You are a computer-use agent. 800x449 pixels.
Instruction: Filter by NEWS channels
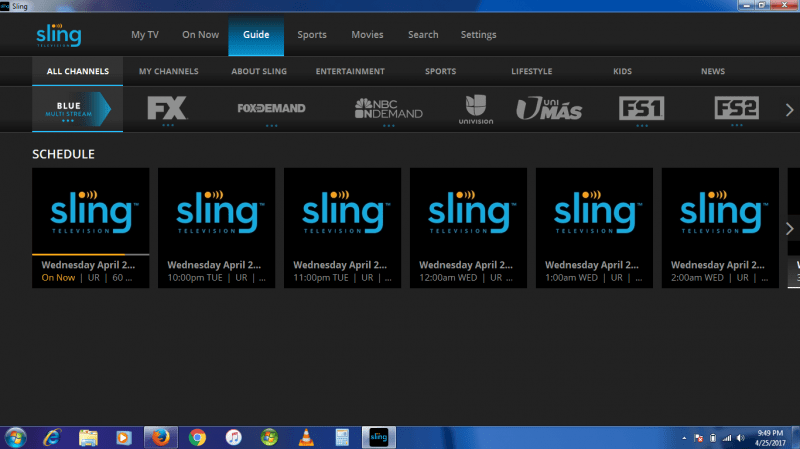713,71
